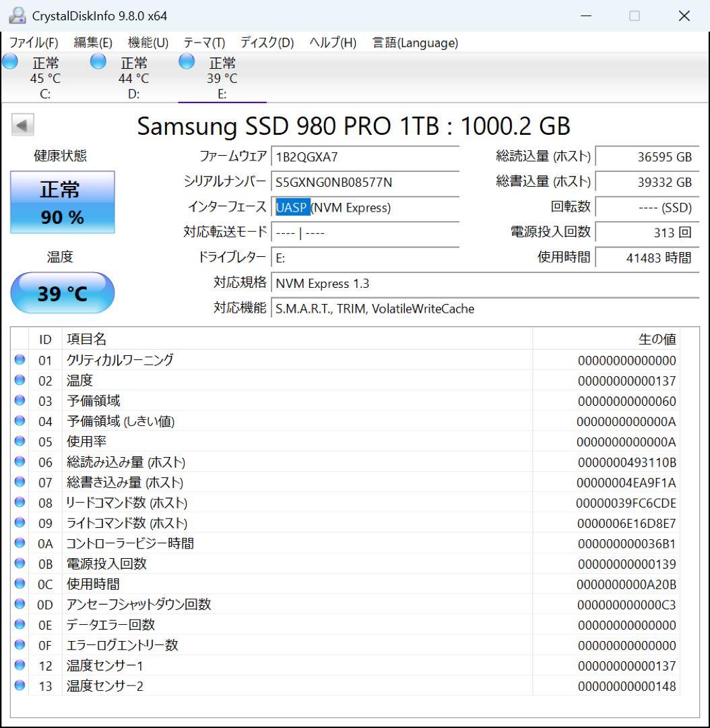Image resolution: width=710 pixels, height=728 pixels.
Task: Click status dot for 01 クリティカルワーニング row
Action: (x=20, y=359)
